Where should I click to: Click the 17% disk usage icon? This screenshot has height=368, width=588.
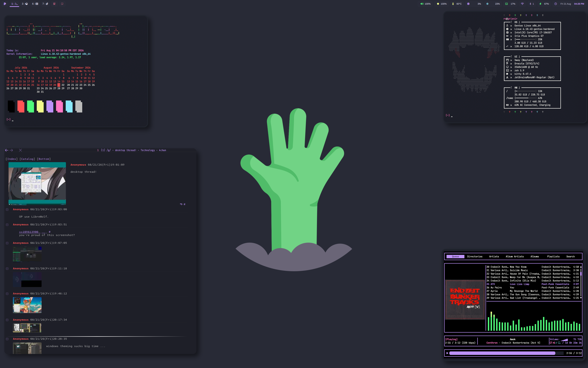[x=506, y=4]
